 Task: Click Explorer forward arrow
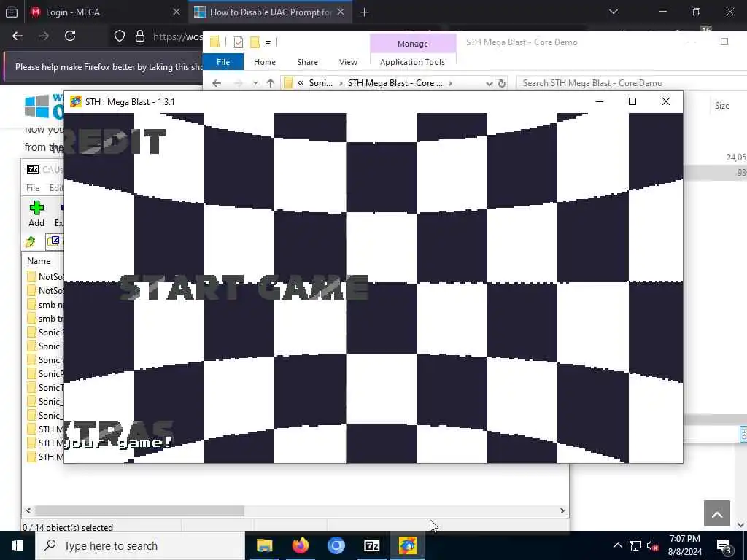click(x=239, y=83)
